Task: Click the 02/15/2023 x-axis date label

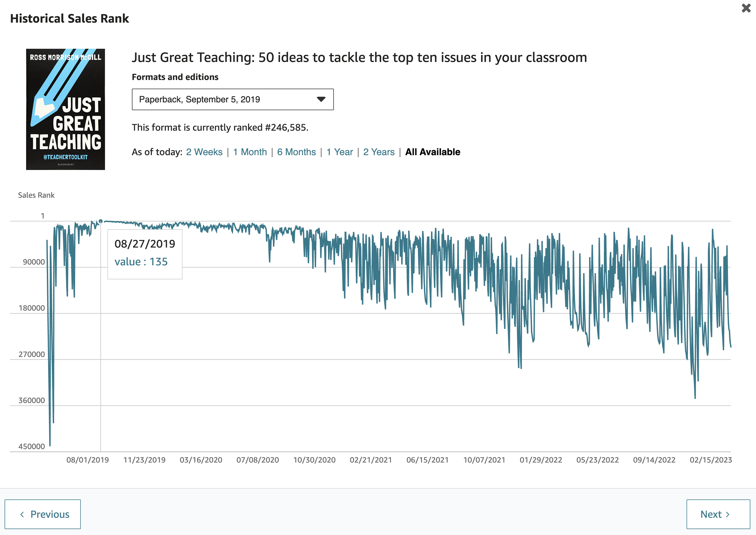Action: coord(710,460)
